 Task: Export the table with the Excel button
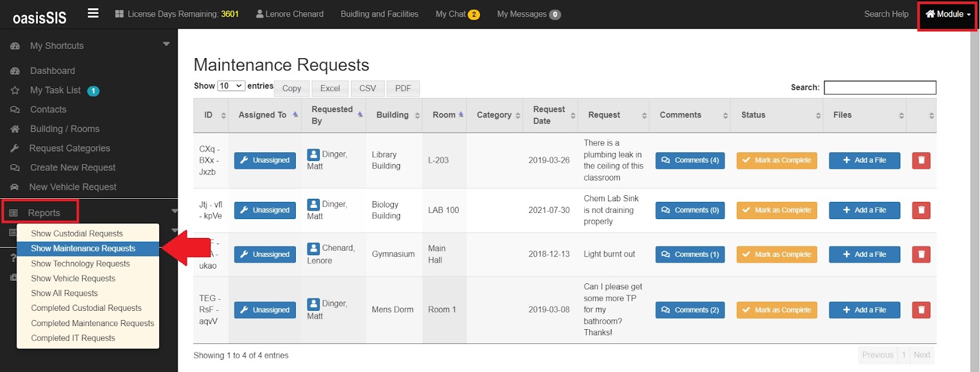tap(330, 88)
